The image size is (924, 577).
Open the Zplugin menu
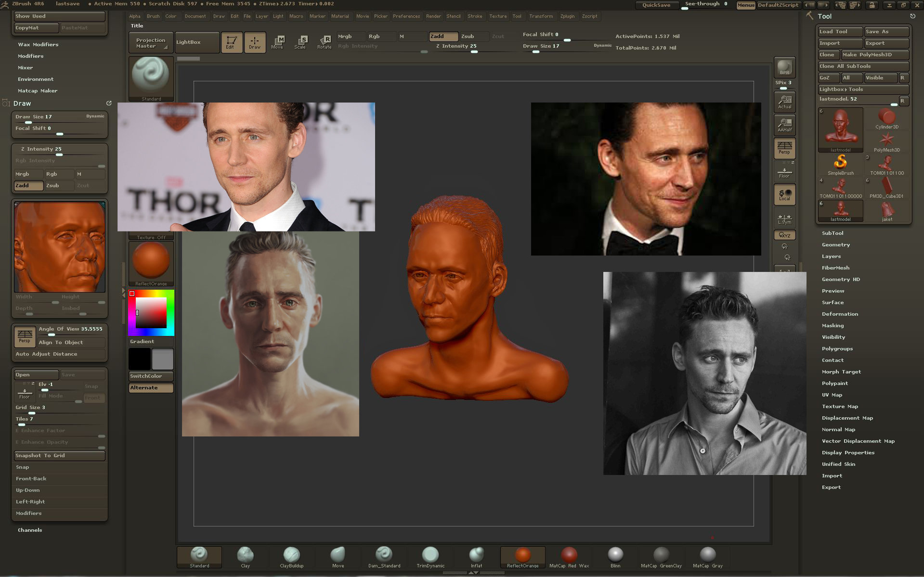(568, 16)
